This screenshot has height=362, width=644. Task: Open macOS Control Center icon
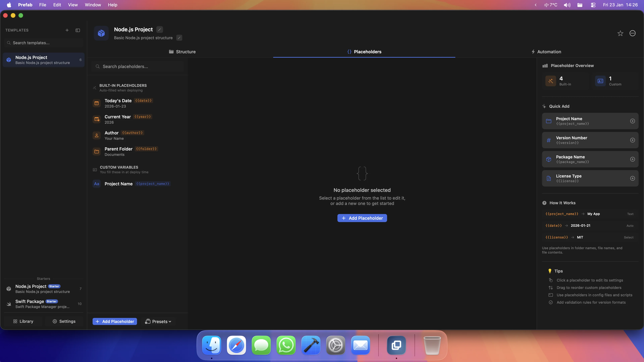click(x=593, y=5)
